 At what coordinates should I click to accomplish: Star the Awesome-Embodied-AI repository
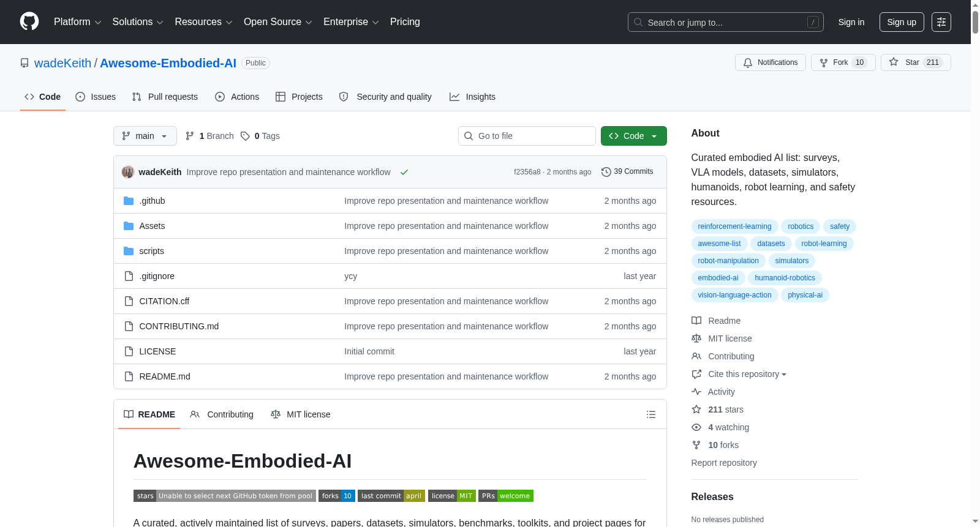[916, 62]
